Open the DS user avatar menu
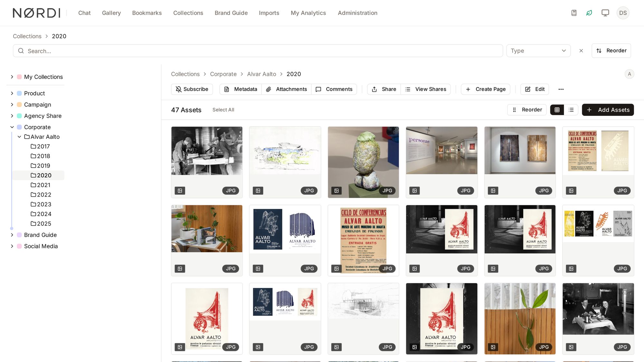Screen dimensions: 644x362 tap(623, 13)
